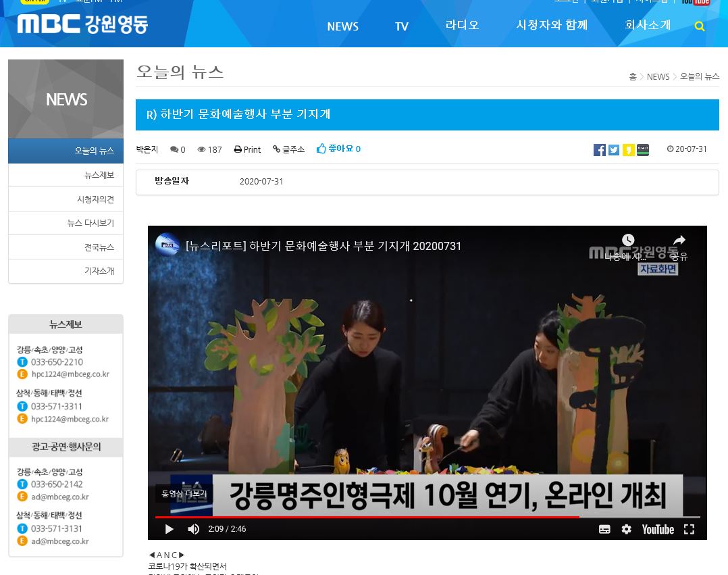Screen dimensions: 728x575
Task: Open 전국뉴스 in the sidebar
Action: click(66, 247)
